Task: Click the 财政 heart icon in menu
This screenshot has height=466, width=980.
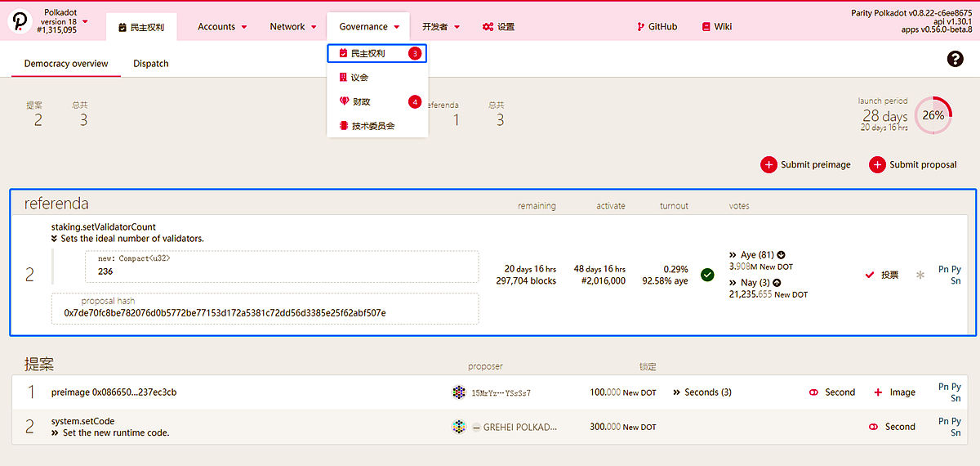Action: [344, 102]
